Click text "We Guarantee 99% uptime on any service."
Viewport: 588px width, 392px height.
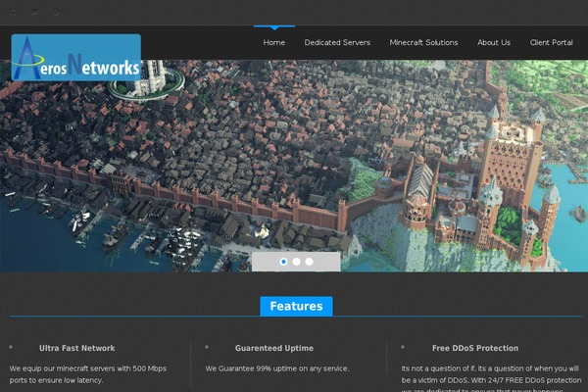pos(277,368)
